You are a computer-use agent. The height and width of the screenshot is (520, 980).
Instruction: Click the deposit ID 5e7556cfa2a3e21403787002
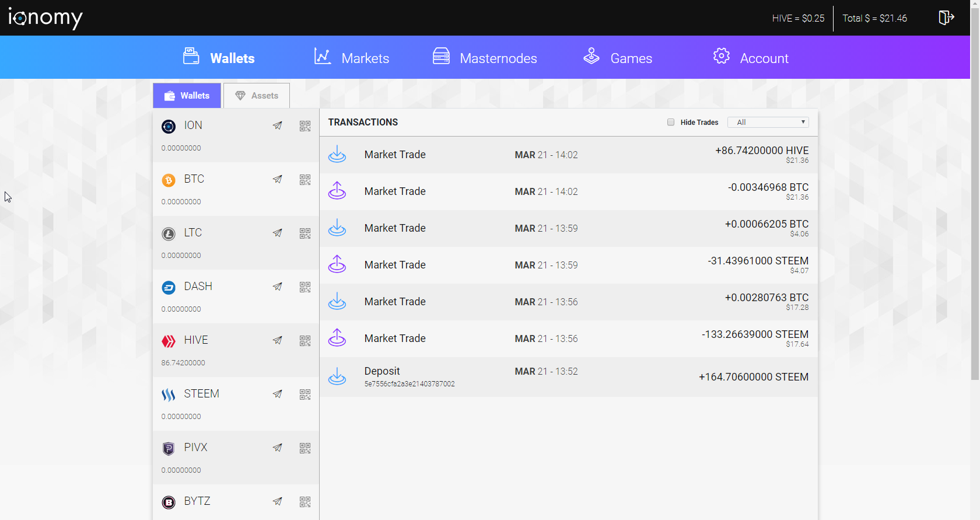point(409,384)
